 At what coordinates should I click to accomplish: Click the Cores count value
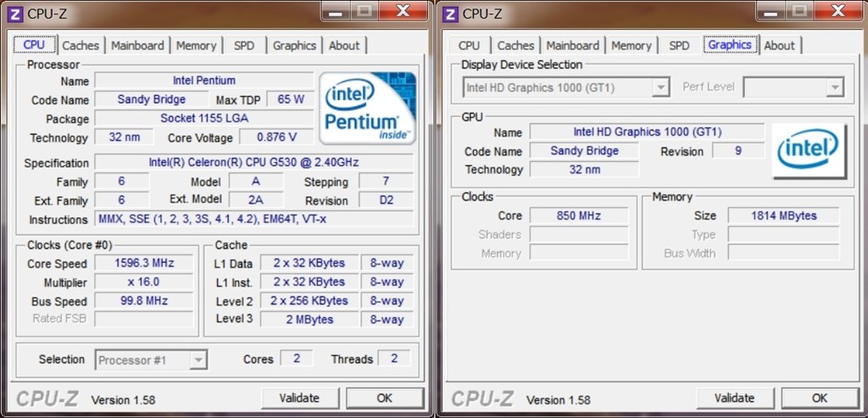tap(296, 358)
